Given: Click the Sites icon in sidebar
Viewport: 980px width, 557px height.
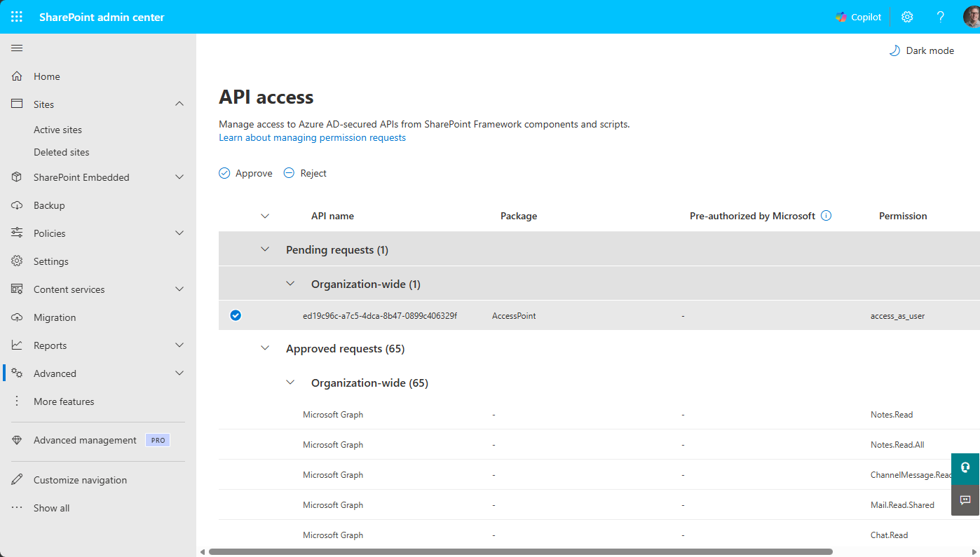Looking at the screenshot, I should pos(18,104).
